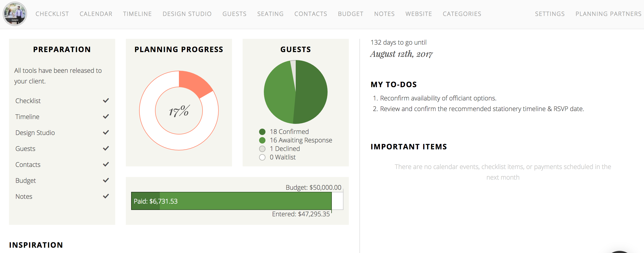Click the My To-Dos heading
Image resolution: width=644 pixels, height=253 pixels.
pos(394,85)
